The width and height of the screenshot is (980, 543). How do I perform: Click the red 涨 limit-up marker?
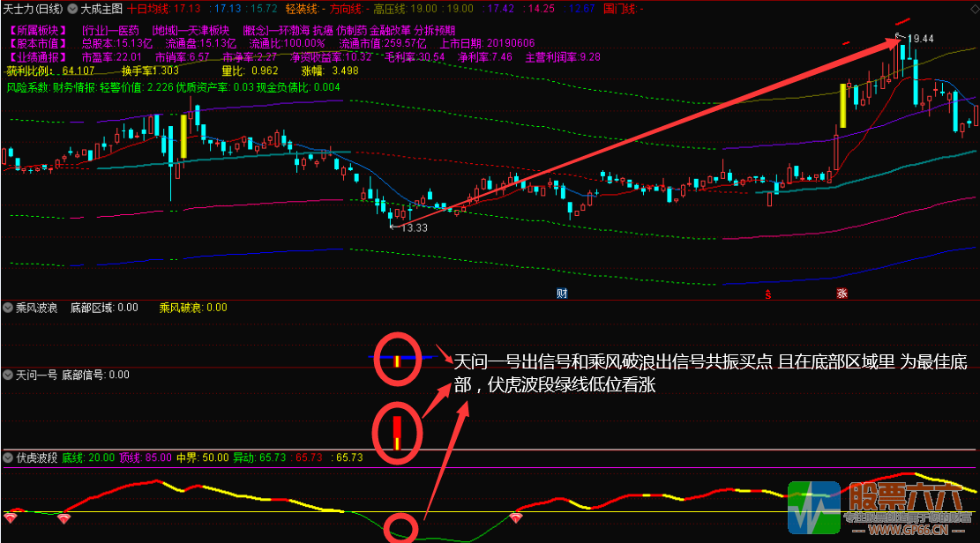pos(842,293)
